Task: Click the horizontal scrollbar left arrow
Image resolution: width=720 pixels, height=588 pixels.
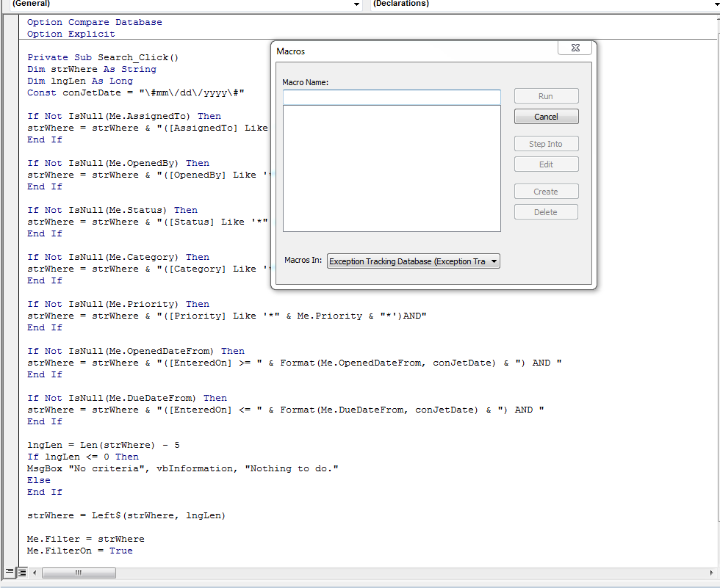Action: click(34, 572)
